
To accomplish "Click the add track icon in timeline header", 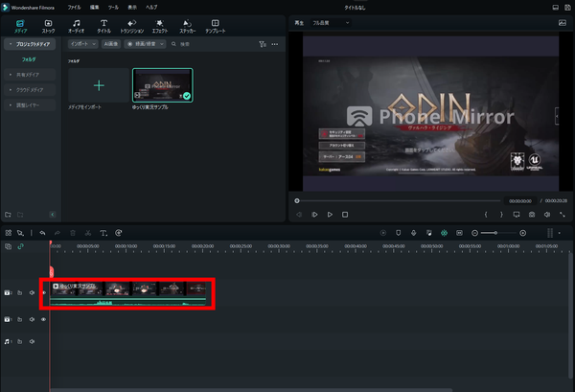I will [x=8, y=246].
